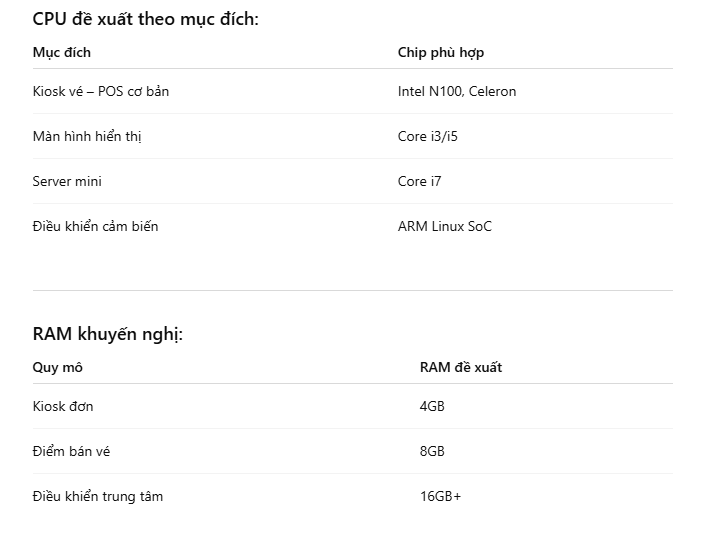
Task: Click the "16GB+" RAM value
Action: [x=441, y=496]
